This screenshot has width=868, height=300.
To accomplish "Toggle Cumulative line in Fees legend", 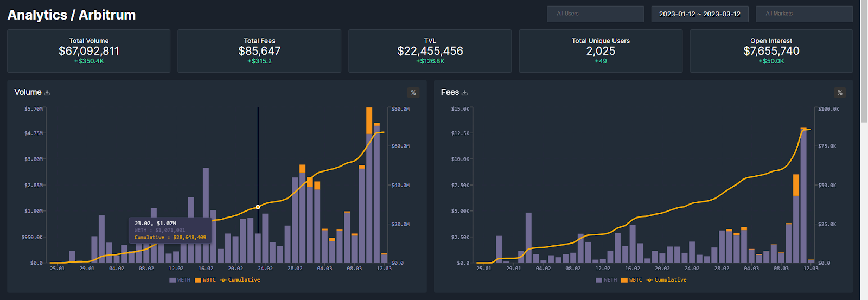I will pyautogui.click(x=667, y=280).
